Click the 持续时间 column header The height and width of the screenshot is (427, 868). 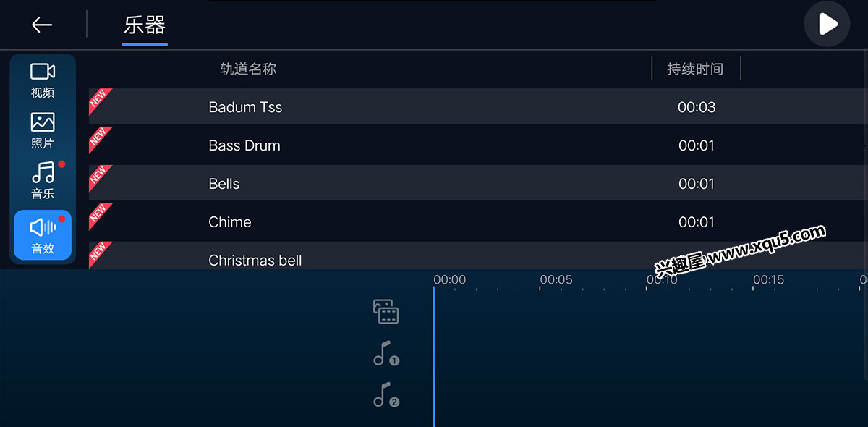pos(695,69)
